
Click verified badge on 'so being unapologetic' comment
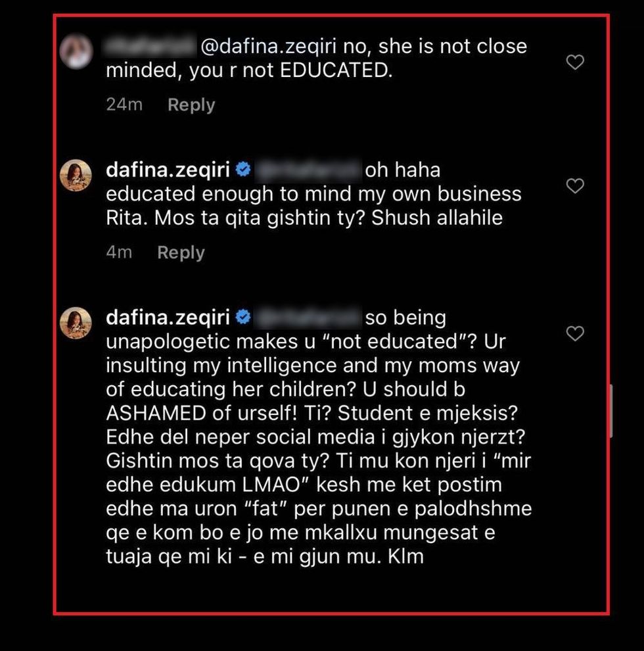click(x=243, y=317)
